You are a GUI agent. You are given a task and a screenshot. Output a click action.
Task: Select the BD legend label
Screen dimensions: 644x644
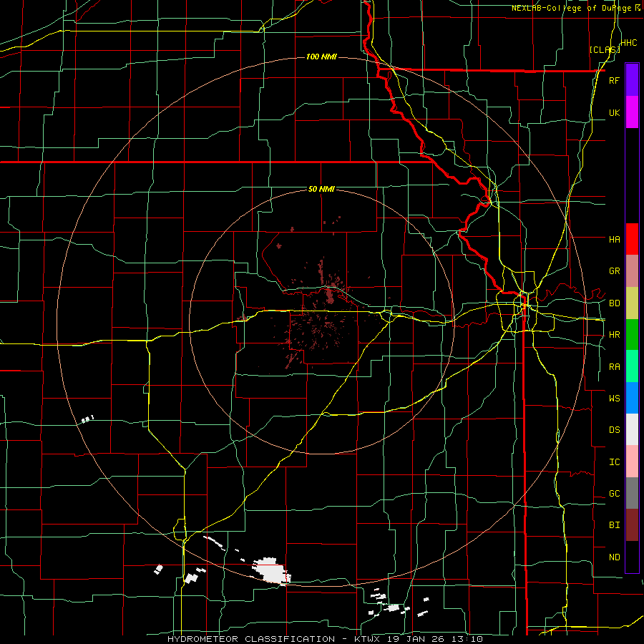pyautogui.click(x=614, y=303)
